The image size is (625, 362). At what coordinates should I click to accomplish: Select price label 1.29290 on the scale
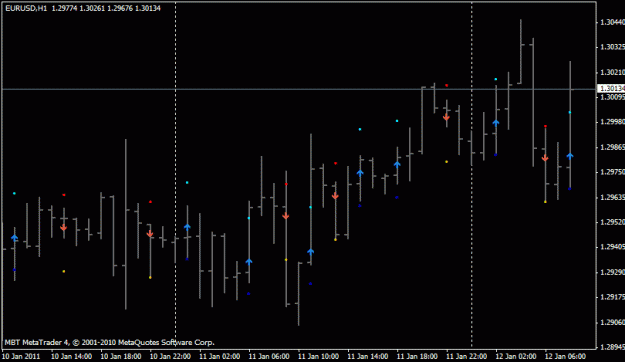(x=612, y=272)
